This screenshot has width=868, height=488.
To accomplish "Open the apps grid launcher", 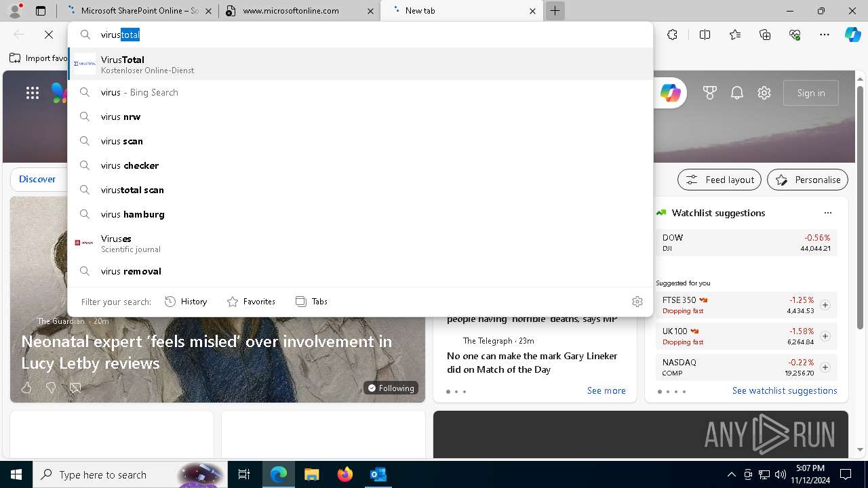I will [x=33, y=93].
